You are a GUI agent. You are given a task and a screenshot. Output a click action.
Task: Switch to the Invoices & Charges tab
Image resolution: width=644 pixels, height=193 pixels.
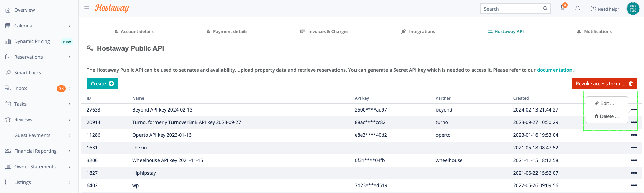click(x=325, y=32)
